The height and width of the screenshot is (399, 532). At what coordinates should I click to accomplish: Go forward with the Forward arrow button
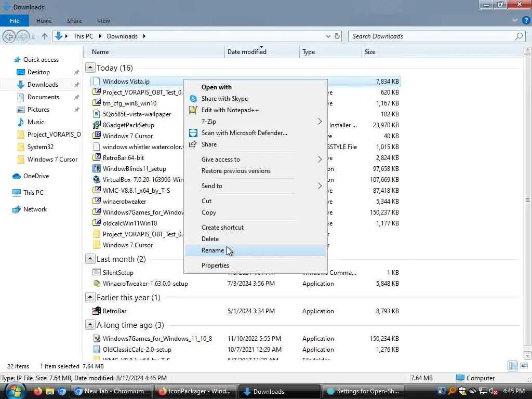coord(23,36)
